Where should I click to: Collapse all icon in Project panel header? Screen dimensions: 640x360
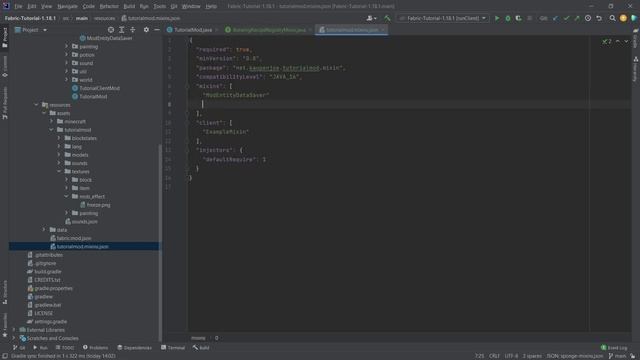133,30
